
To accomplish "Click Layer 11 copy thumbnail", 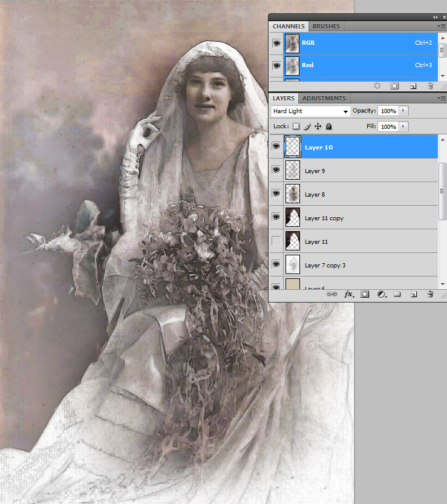I will [x=292, y=217].
